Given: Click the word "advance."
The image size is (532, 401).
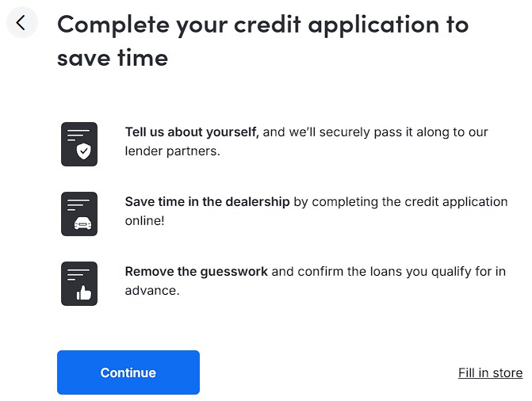Looking at the screenshot, I should 152,291.
